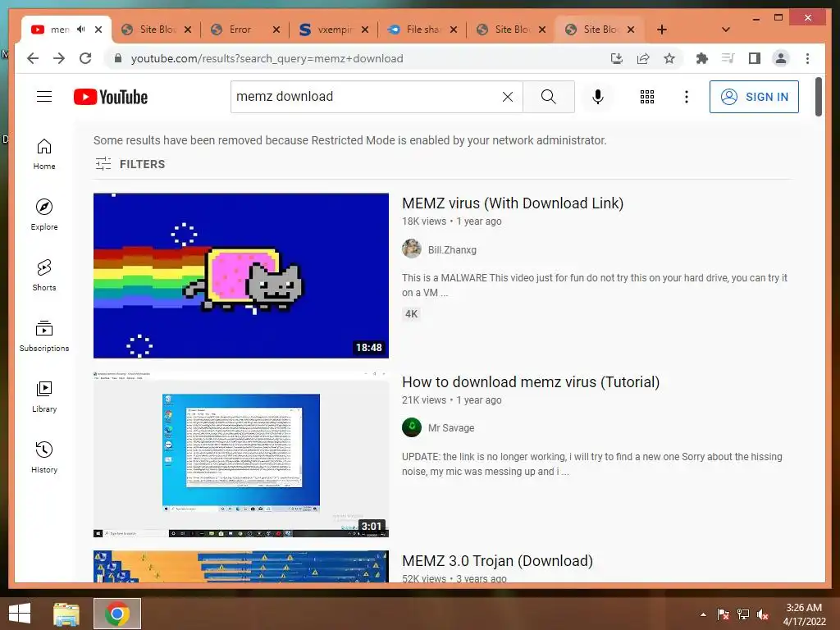
Task: Open the Action Center flag icon
Action: [724, 614]
